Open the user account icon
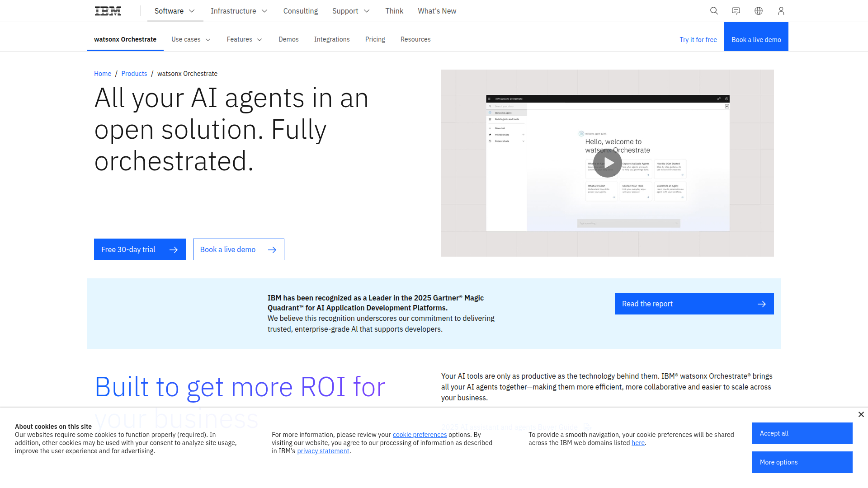This screenshot has width=868, height=488. [781, 11]
